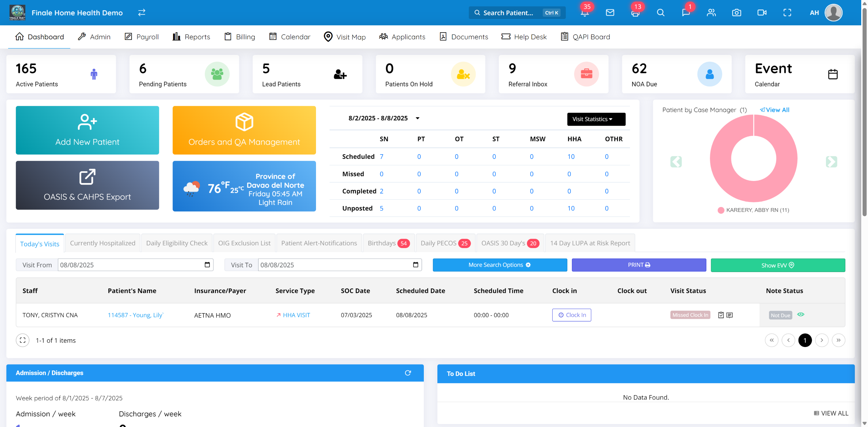Image resolution: width=868 pixels, height=427 pixels.
Task: Click the fullscreen expand icon in header
Action: coord(787,13)
